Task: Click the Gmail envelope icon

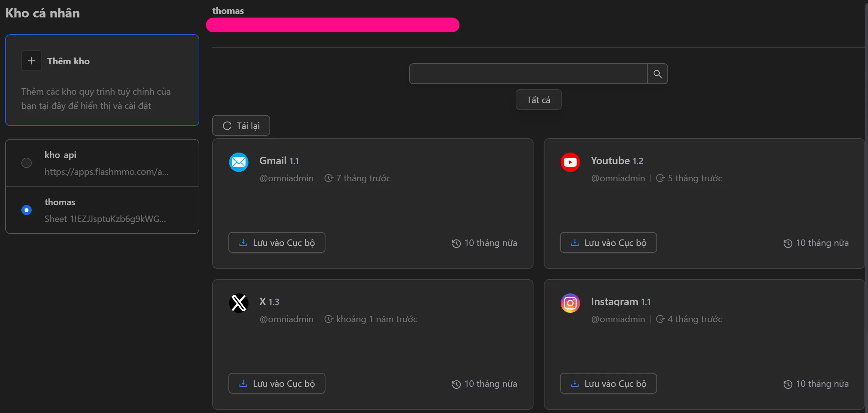Action: (238, 162)
